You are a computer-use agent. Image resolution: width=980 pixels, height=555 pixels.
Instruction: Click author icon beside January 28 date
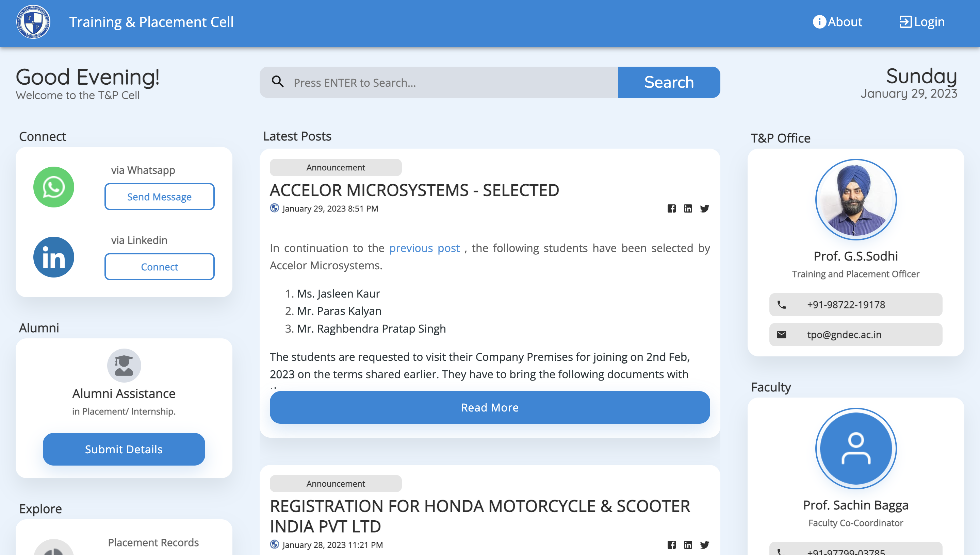(x=274, y=544)
